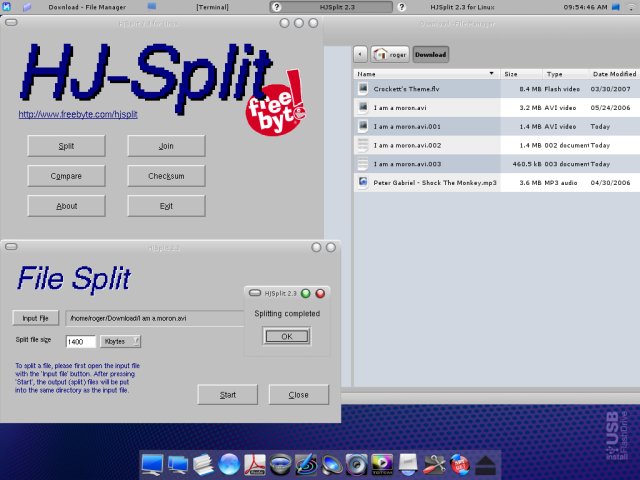Click the Freebyte red logo
640x480 pixels.
point(276,104)
